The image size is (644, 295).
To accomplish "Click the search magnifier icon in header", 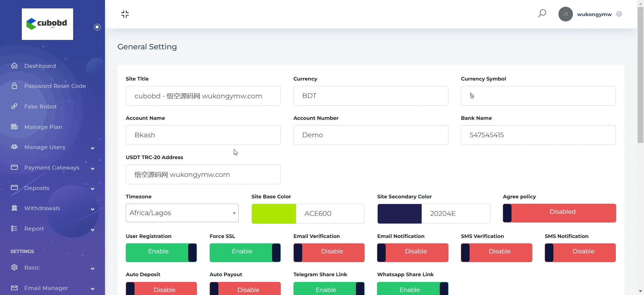I will (542, 13).
